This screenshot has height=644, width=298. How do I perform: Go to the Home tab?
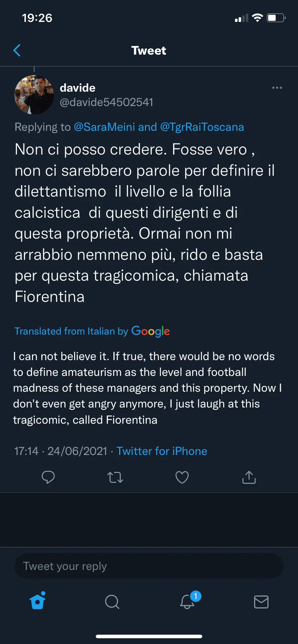(x=38, y=601)
